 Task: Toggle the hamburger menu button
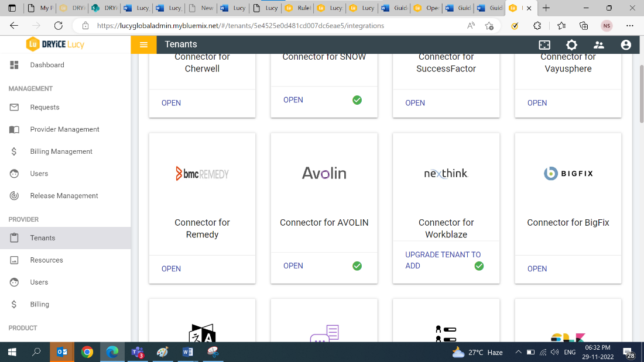pyautogui.click(x=143, y=44)
